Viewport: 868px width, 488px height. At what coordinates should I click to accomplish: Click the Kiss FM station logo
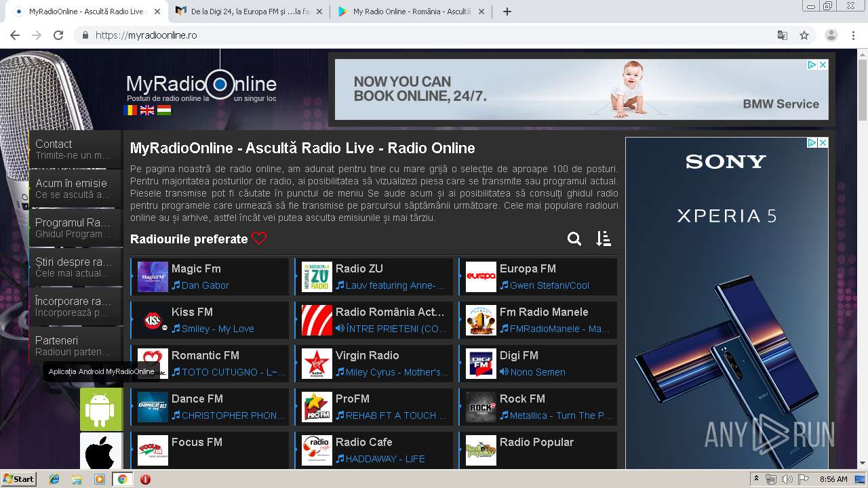tap(153, 321)
